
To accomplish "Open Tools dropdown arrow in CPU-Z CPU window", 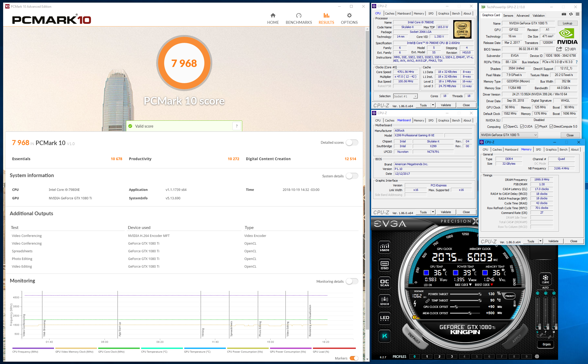I will [433, 105].
